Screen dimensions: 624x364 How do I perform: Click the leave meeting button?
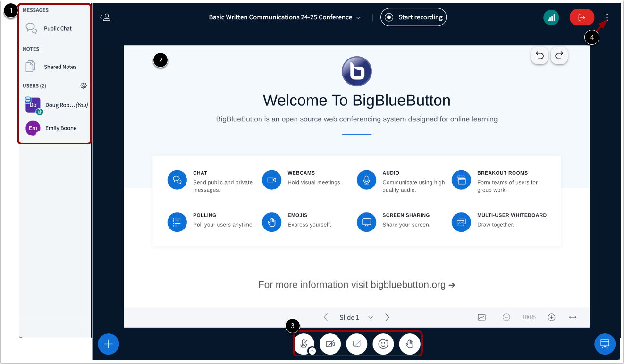[582, 17]
